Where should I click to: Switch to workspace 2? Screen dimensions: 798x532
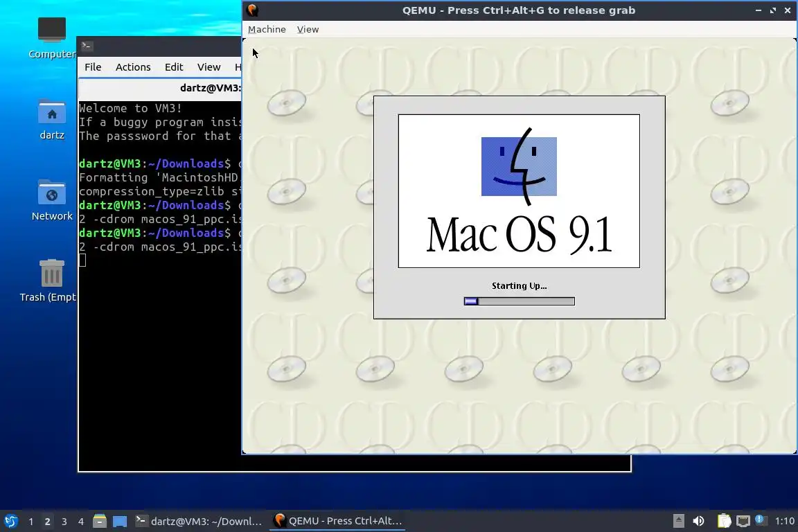[x=47, y=522]
